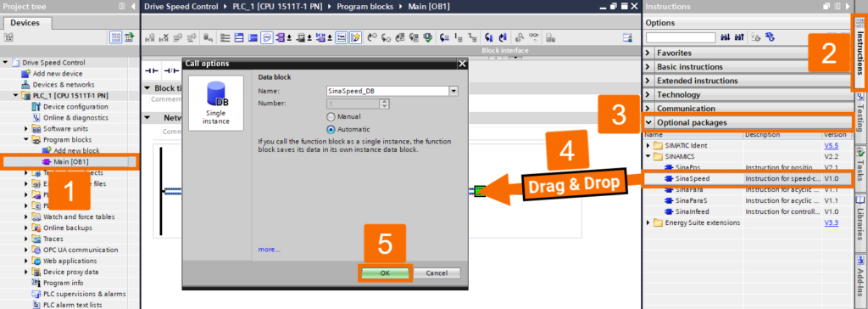Select the Manual radio button
Screen dimensions: 868x309
tap(331, 117)
